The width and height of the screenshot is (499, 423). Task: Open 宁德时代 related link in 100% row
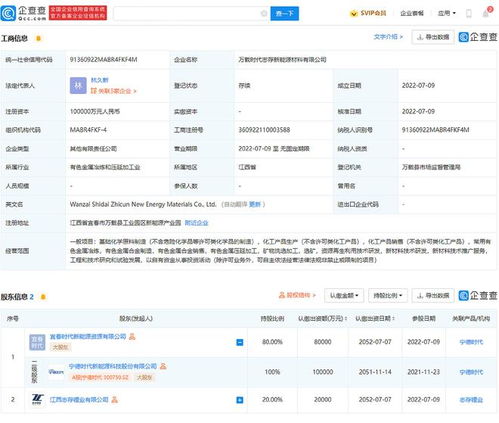tap(471, 372)
